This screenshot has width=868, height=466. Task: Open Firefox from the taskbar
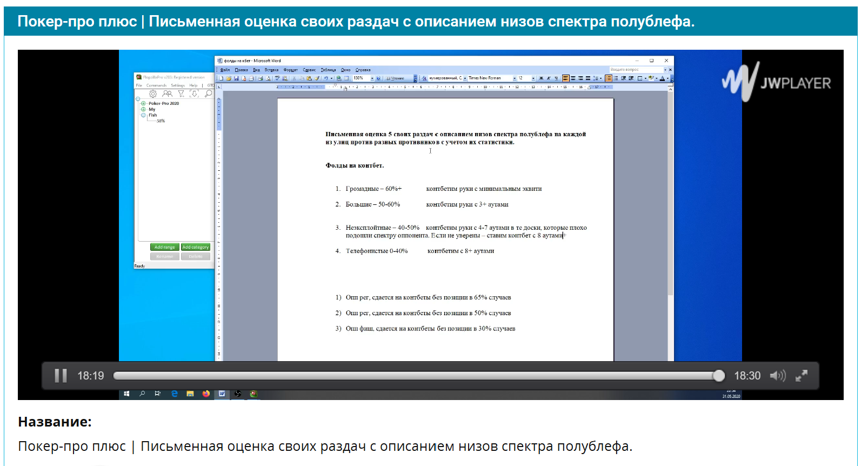coord(206,394)
